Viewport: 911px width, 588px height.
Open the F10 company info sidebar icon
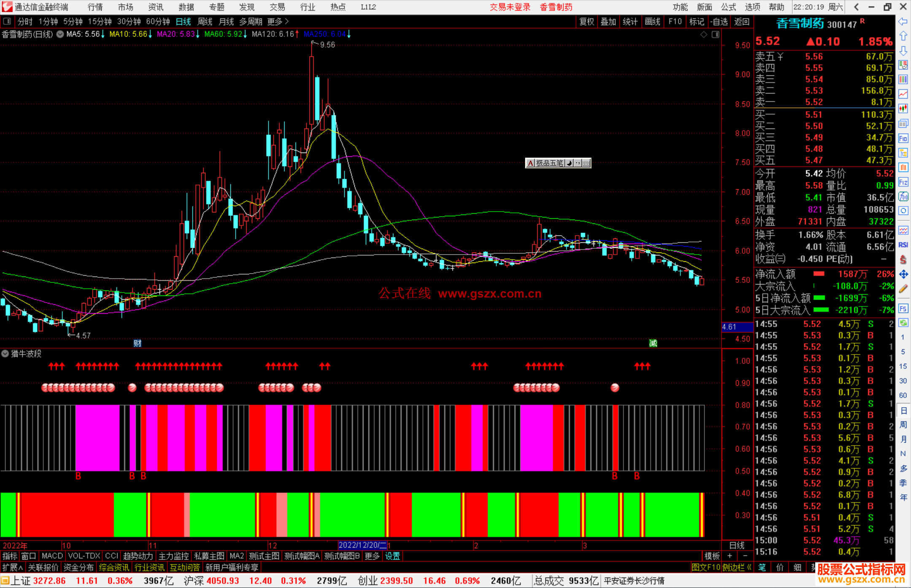[x=903, y=138]
